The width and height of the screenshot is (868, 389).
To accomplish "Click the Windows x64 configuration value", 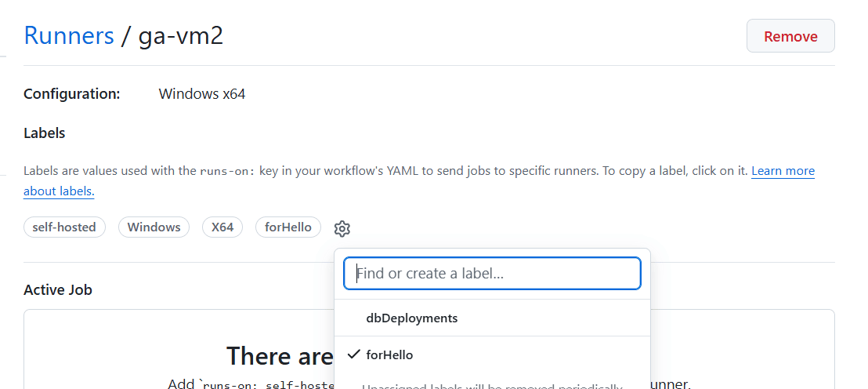I will (x=202, y=93).
